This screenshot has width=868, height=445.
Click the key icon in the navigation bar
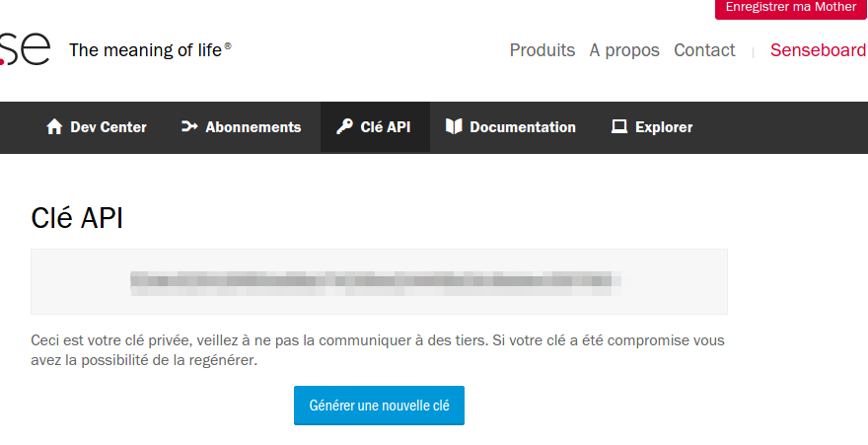click(344, 127)
